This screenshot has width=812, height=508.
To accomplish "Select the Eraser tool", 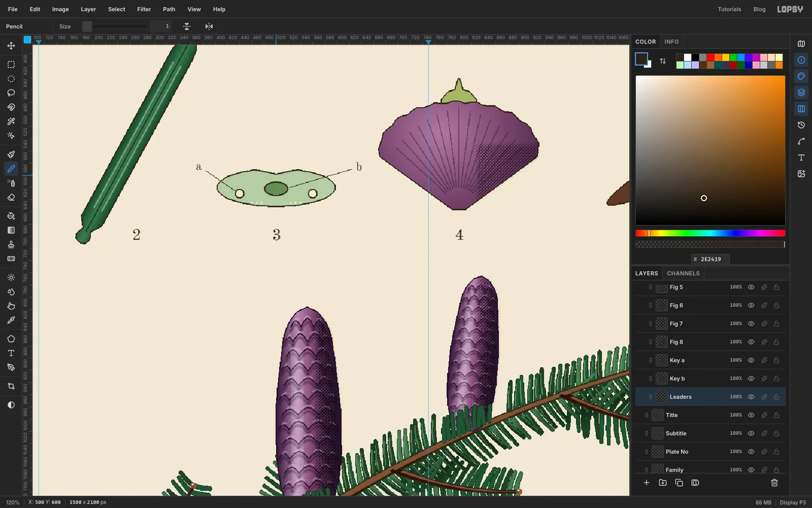I will tap(11, 197).
